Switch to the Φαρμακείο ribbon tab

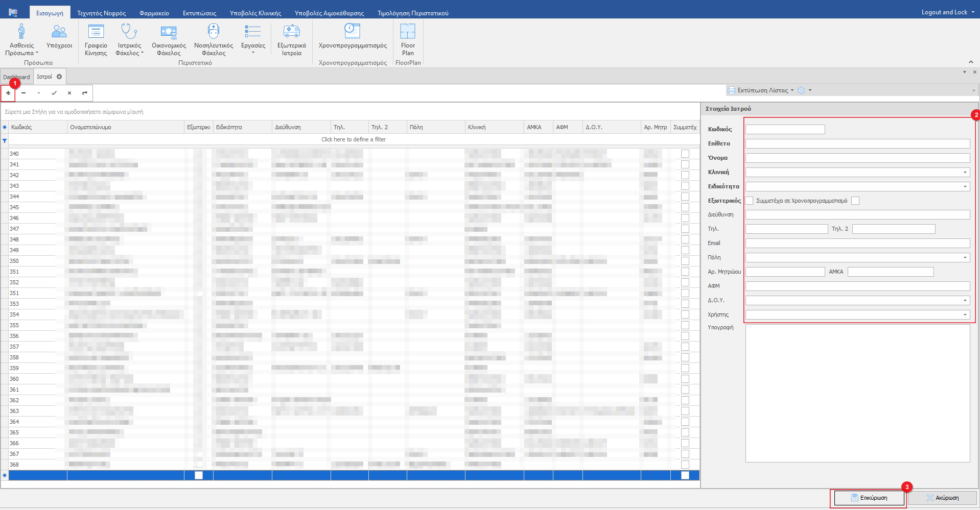tap(154, 13)
